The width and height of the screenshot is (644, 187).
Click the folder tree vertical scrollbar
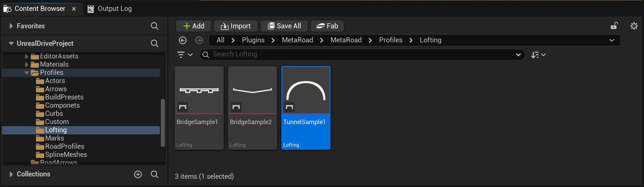coord(163,123)
